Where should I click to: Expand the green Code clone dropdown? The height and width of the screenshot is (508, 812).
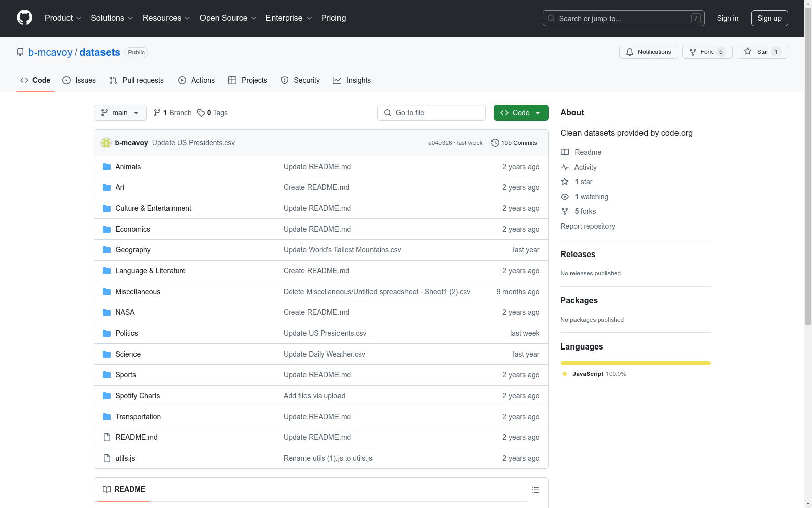coord(521,113)
